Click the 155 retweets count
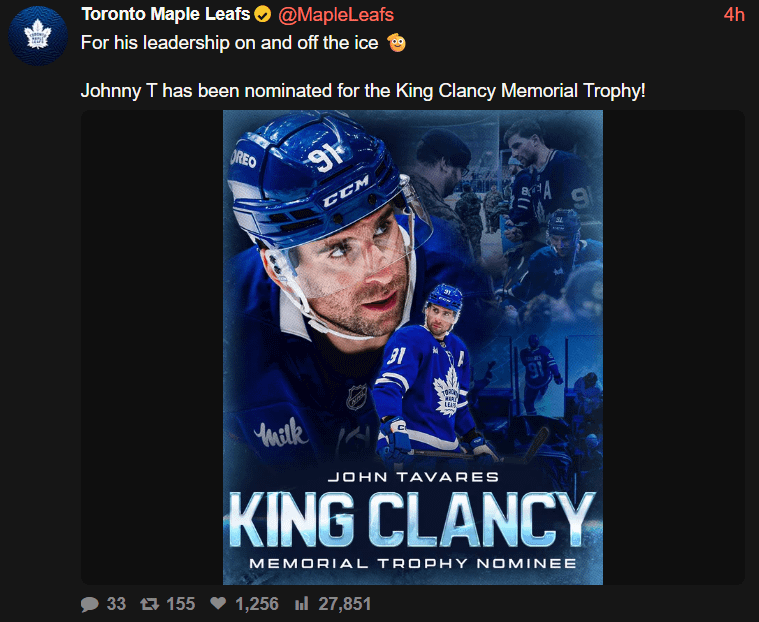The height and width of the screenshot is (622, 759). pyautogui.click(x=181, y=604)
